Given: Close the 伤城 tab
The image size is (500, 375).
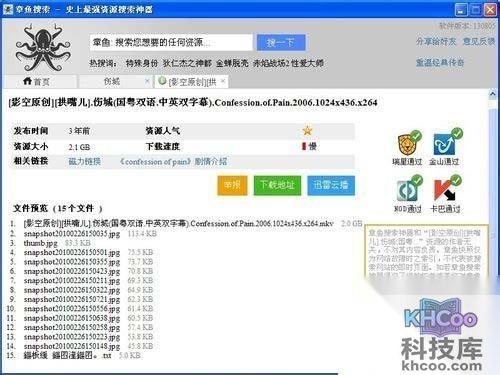Looking at the screenshot, I should 147,81.
